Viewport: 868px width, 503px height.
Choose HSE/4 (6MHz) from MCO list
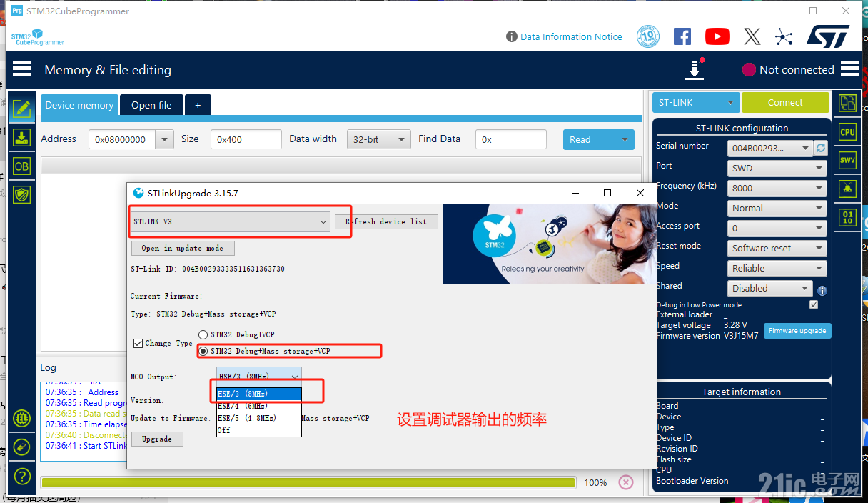pyautogui.click(x=259, y=406)
